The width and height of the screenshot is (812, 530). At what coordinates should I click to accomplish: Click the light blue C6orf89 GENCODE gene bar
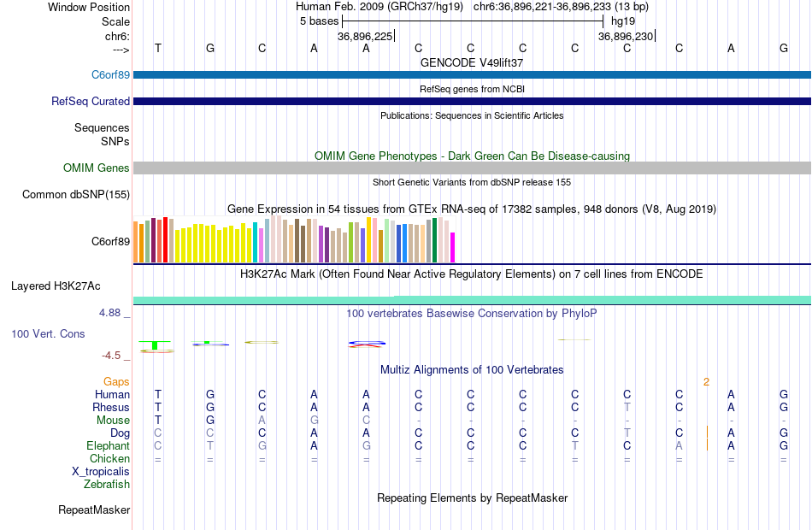pos(472,74)
